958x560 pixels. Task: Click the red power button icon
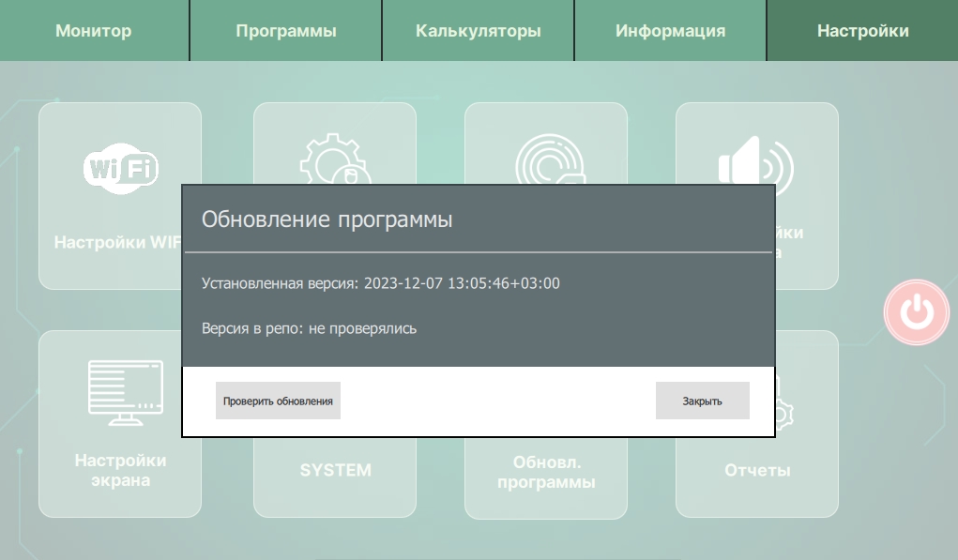[917, 312]
